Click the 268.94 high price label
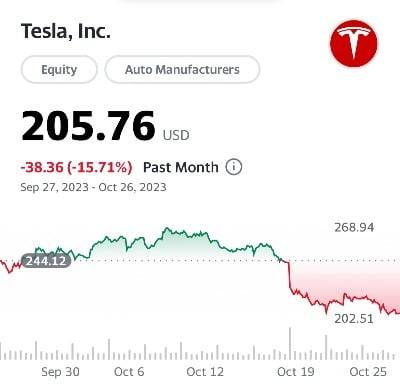 point(354,227)
